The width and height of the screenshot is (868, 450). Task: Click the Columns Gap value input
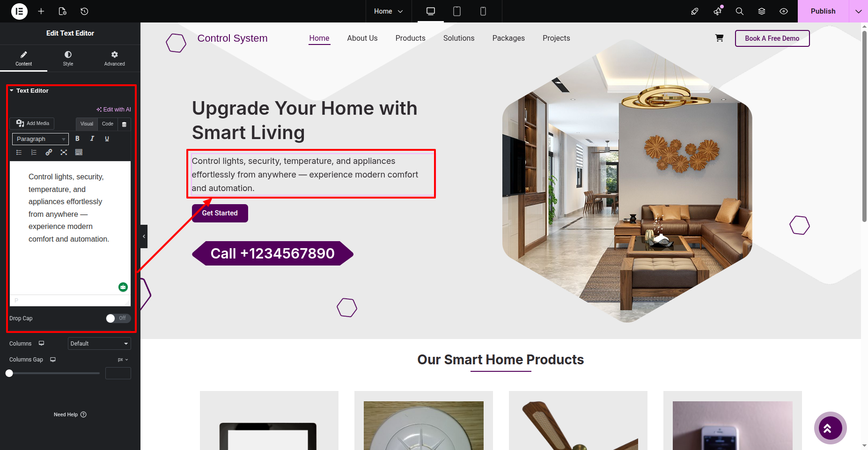click(118, 373)
